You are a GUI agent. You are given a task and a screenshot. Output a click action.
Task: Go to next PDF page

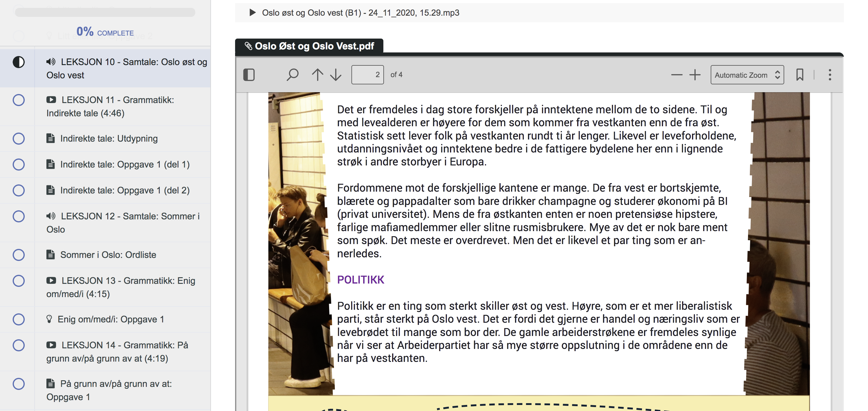pos(336,74)
